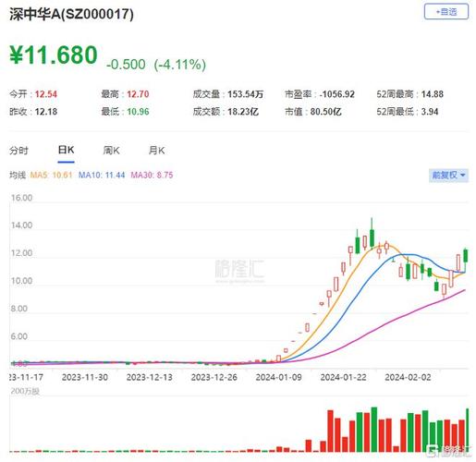The width and height of the screenshot is (476, 462).
Task: Click the 市值 value 80.50亿
Action: pos(325,112)
